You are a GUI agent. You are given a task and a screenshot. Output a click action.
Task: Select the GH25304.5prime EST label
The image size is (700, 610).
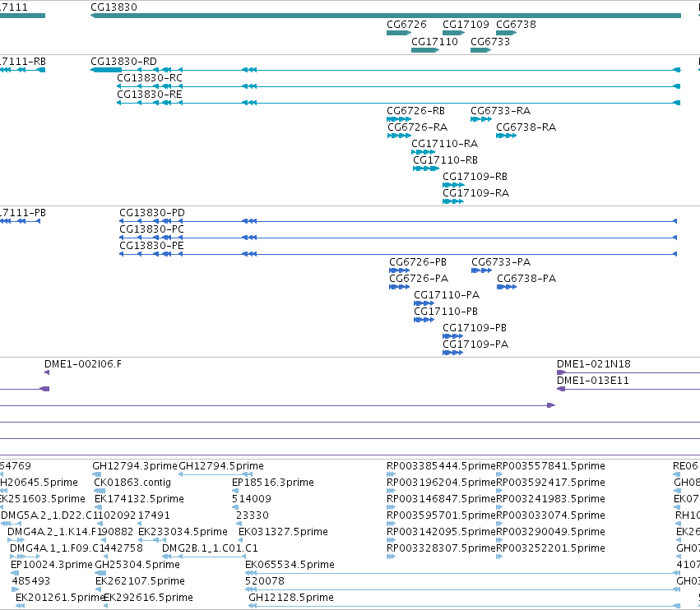coord(137,565)
